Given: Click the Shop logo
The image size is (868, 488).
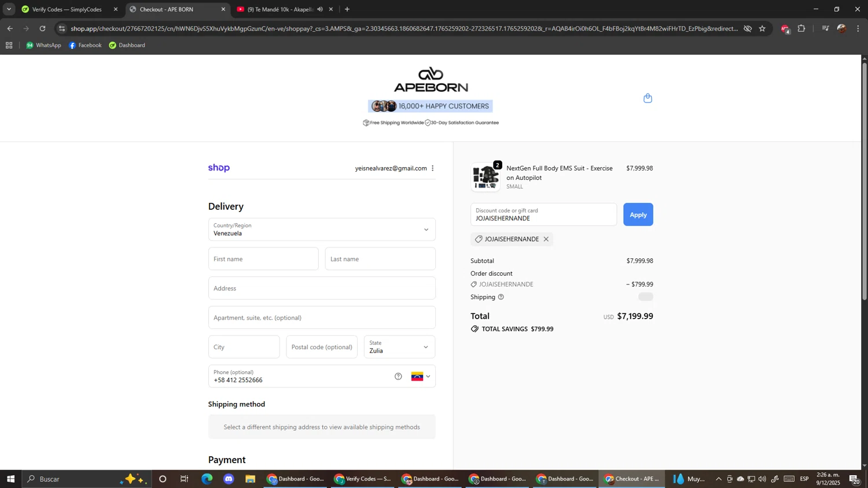Looking at the screenshot, I should pos(219,168).
